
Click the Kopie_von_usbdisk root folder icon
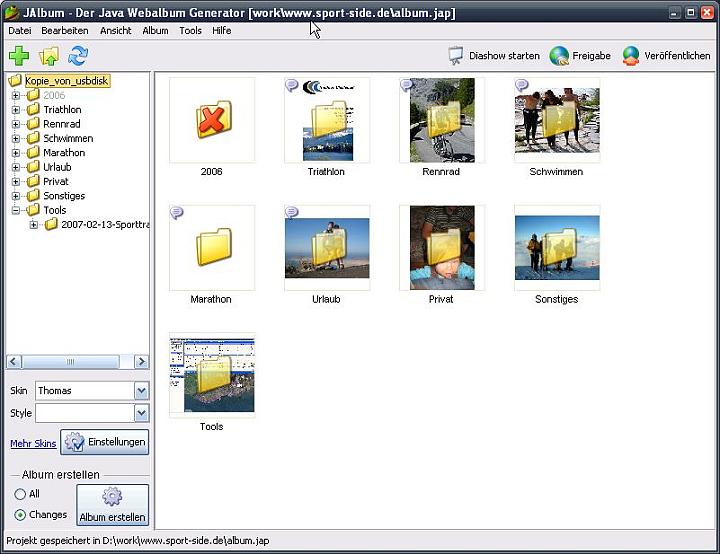point(15,80)
